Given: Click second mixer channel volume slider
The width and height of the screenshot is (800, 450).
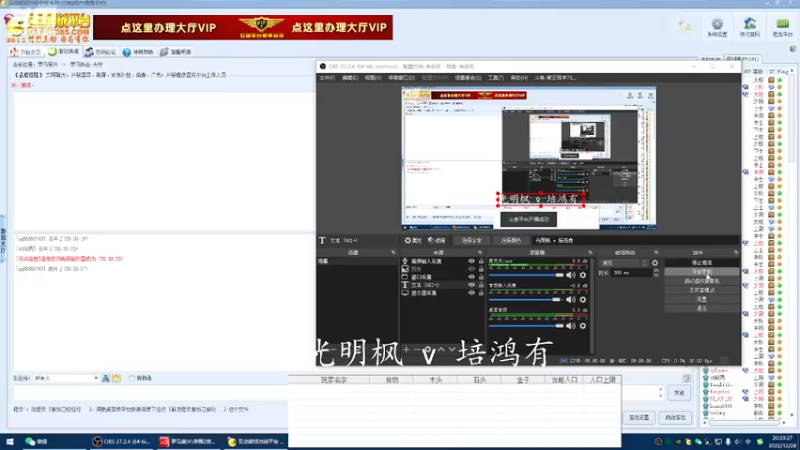Looking at the screenshot, I should [526, 299].
